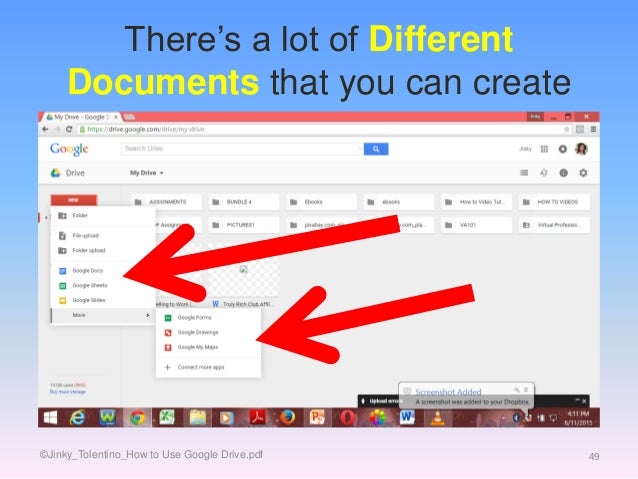Image resolution: width=638 pixels, height=479 pixels.
Task: Open a new browser tab
Action: [x=129, y=117]
